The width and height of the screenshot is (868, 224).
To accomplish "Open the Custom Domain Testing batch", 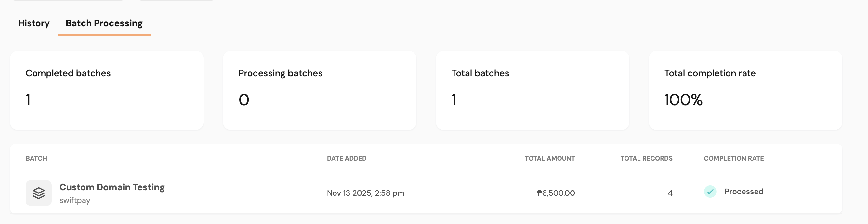I will 112,187.
